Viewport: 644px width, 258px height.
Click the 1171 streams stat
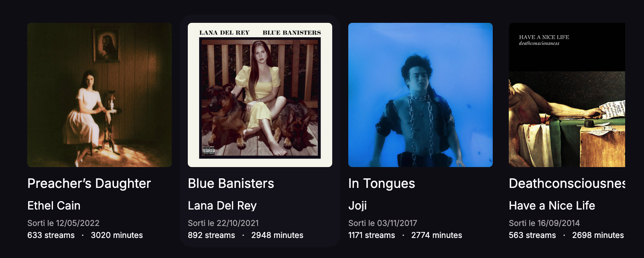coord(372,235)
